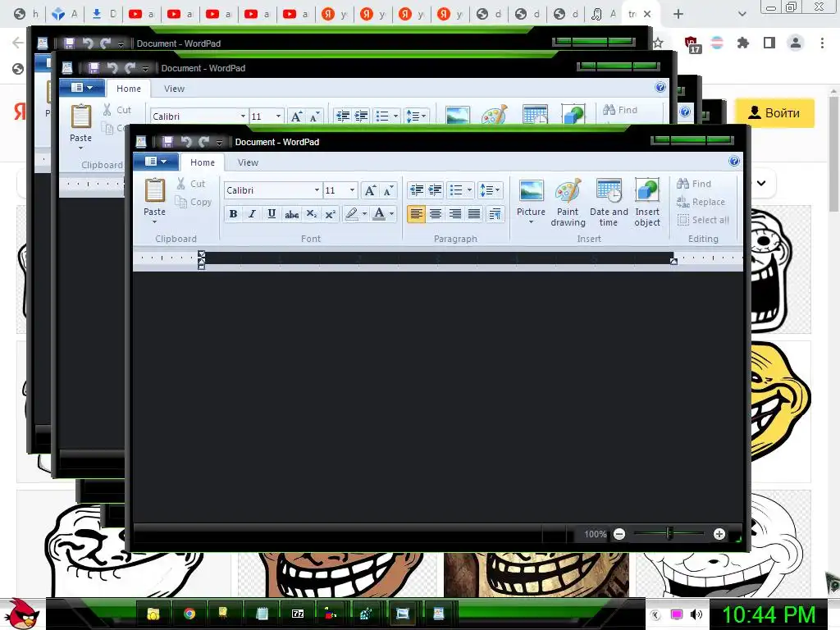Open Chrome profile avatar icon
This screenshot has height=630, width=840.
point(796,43)
